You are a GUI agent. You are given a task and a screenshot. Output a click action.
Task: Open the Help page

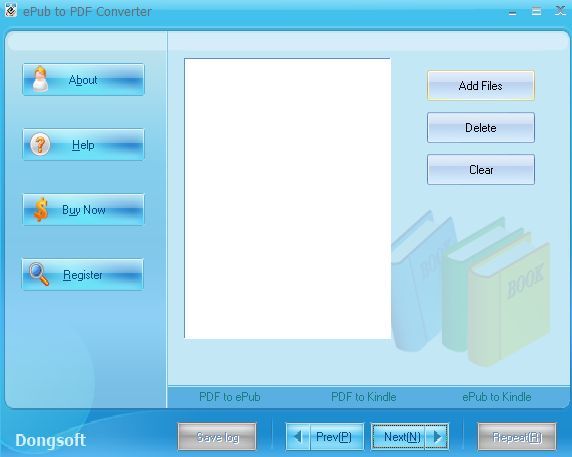[84, 144]
